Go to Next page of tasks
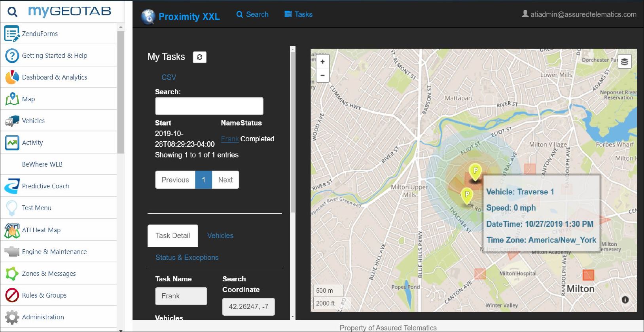This screenshot has height=332, width=644. (x=225, y=180)
